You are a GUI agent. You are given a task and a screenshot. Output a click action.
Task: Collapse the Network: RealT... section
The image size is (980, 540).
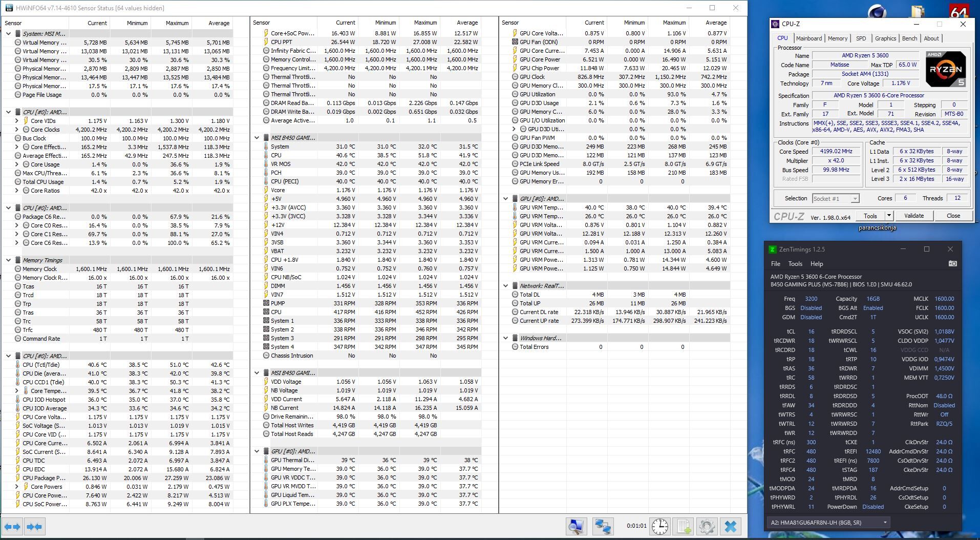point(506,286)
